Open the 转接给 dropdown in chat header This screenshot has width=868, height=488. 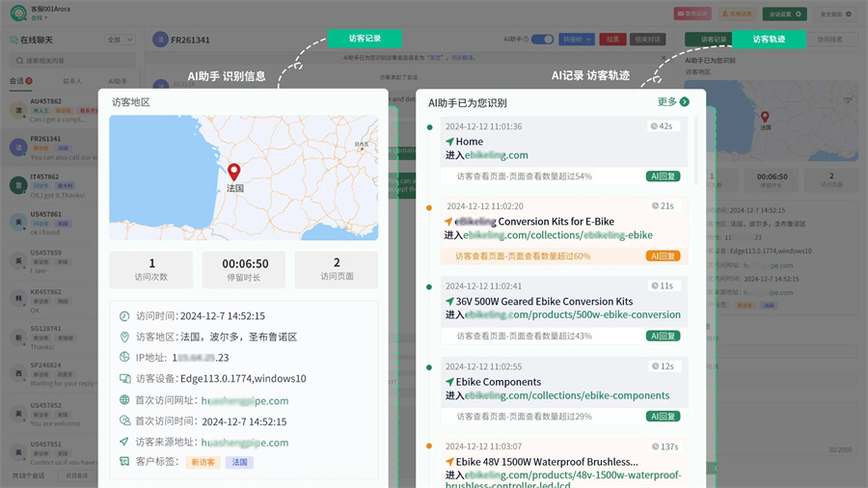pos(577,40)
